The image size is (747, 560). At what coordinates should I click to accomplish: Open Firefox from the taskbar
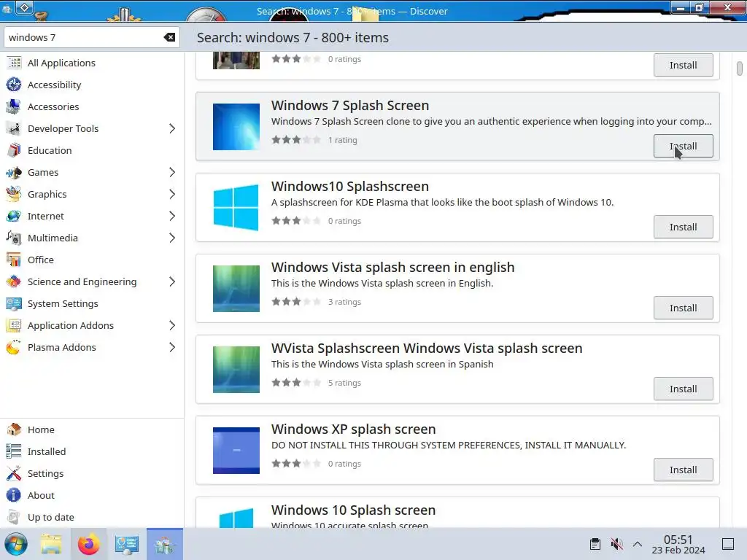pos(88,544)
